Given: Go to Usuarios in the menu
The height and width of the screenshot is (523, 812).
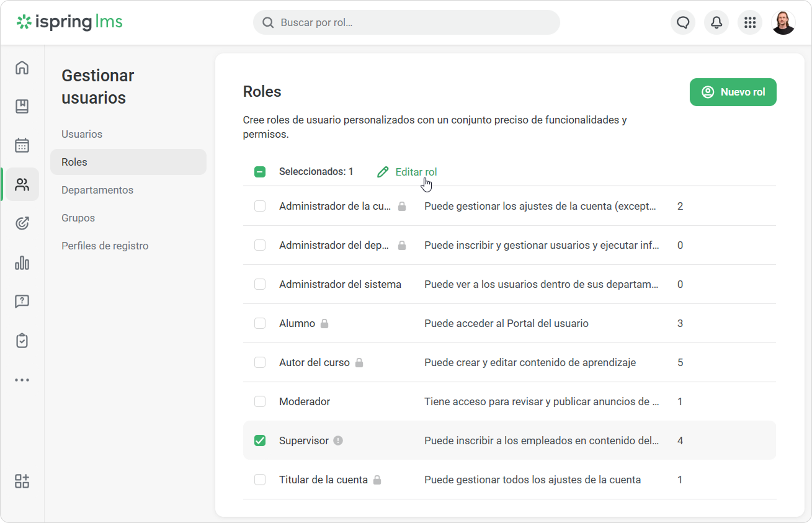Looking at the screenshot, I should [82, 134].
